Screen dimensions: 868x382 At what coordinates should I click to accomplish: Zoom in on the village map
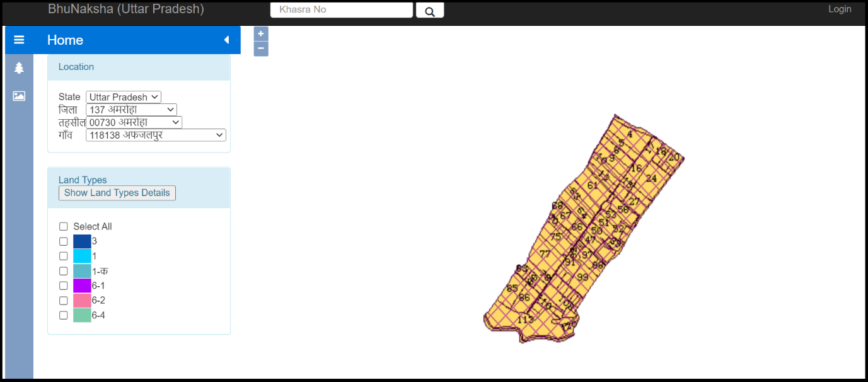tap(260, 33)
